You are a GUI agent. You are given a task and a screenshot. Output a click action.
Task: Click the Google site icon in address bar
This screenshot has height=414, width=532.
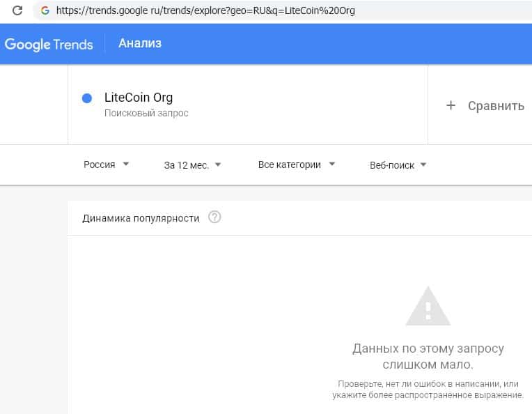tap(45, 10)
